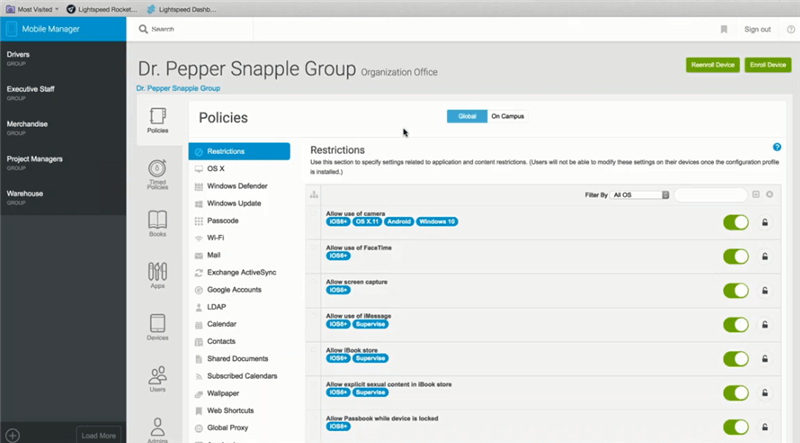Image resolution: width=800 pixels, height=443 pixels.
Task: Click lock icon for explicit sexual content row
Action: click(x=765, y=393)
